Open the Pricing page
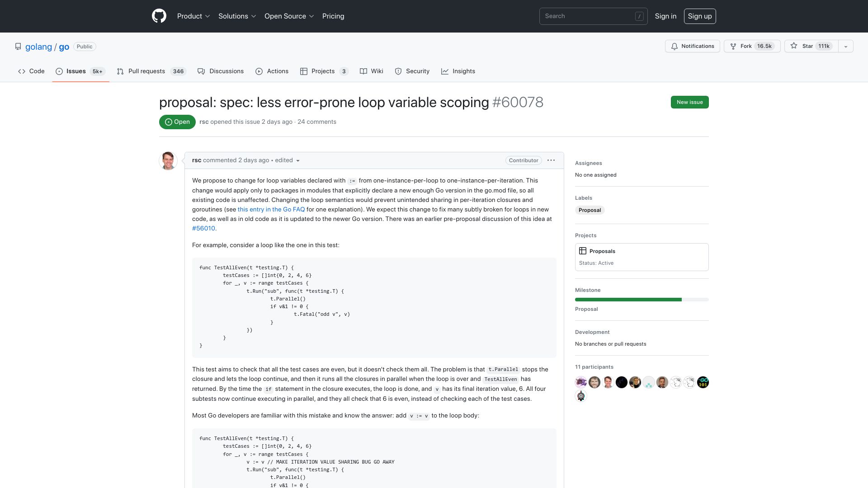868x488 pixels. 333,16
